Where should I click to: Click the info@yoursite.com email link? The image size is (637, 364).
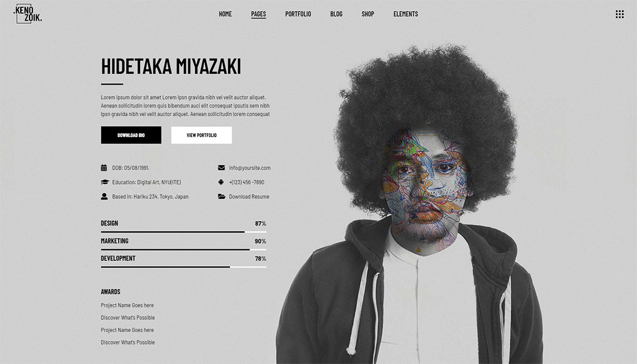click(x=250, y=168)
